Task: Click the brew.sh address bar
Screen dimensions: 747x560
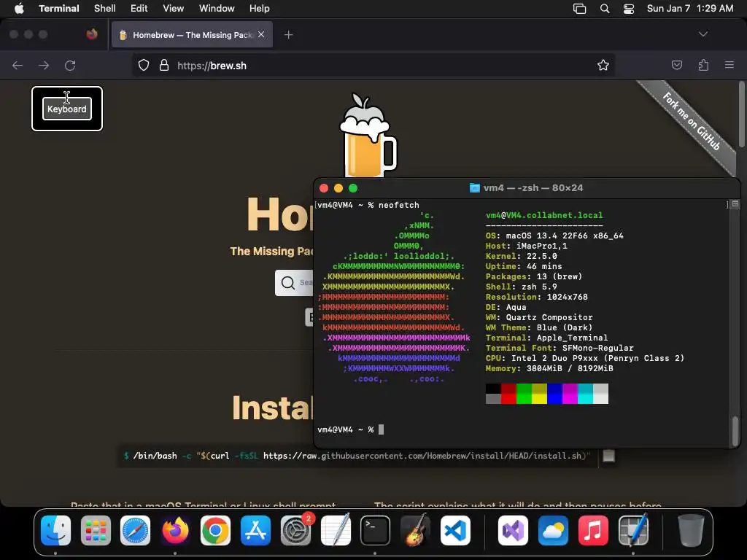Action: (373, 65)
